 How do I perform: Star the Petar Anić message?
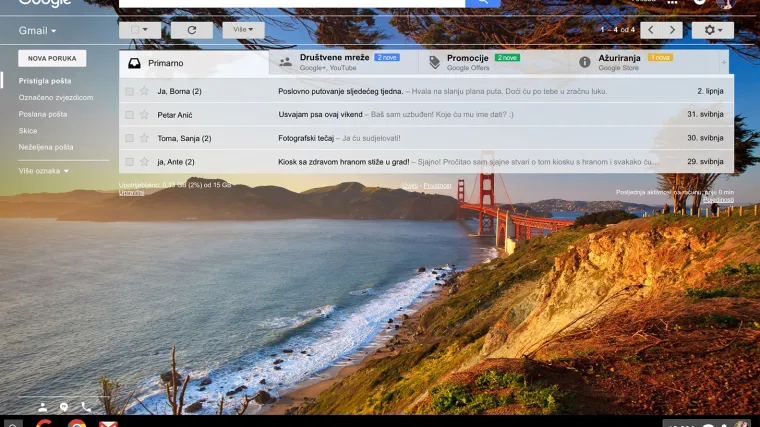tap(144, 114)
